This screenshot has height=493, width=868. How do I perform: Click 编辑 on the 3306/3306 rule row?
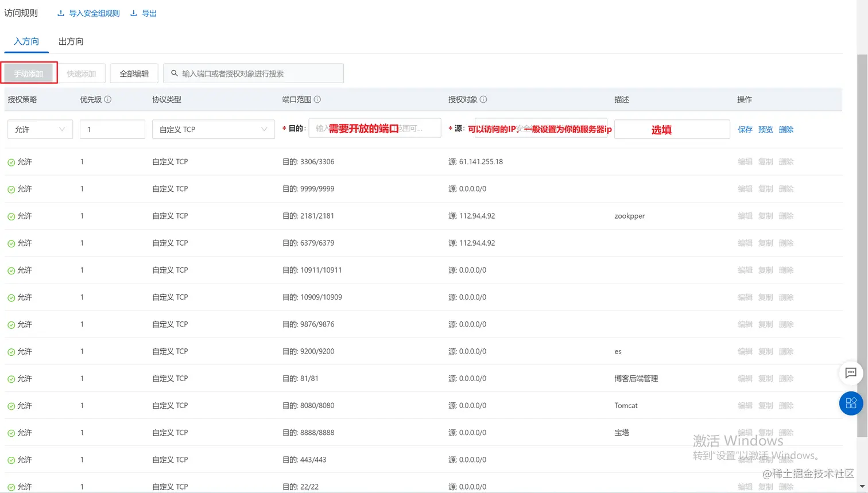(745, 162)
